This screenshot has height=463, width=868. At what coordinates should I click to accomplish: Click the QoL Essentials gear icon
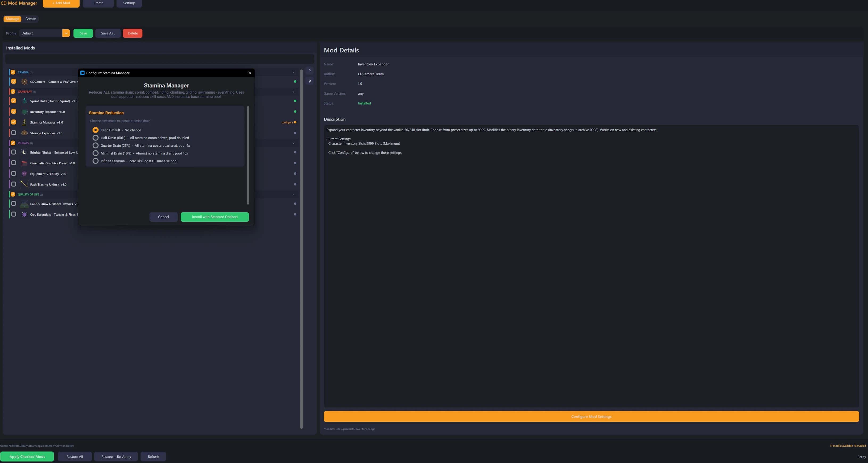[24, 215]
